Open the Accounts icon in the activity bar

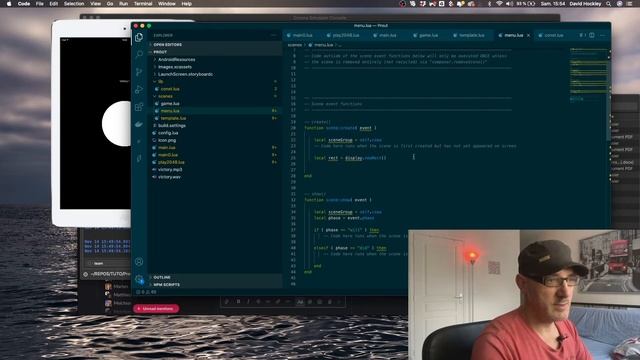click(x=139, y=262)
